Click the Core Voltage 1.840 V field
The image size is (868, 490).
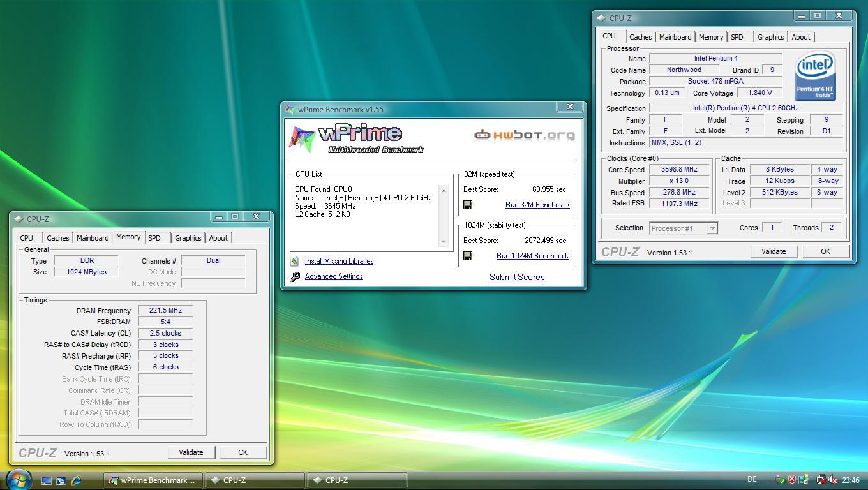pos(760,93)
